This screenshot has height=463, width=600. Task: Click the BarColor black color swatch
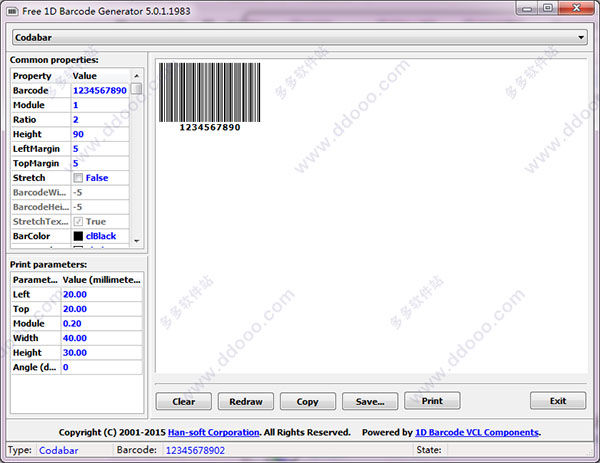point(78,236)
